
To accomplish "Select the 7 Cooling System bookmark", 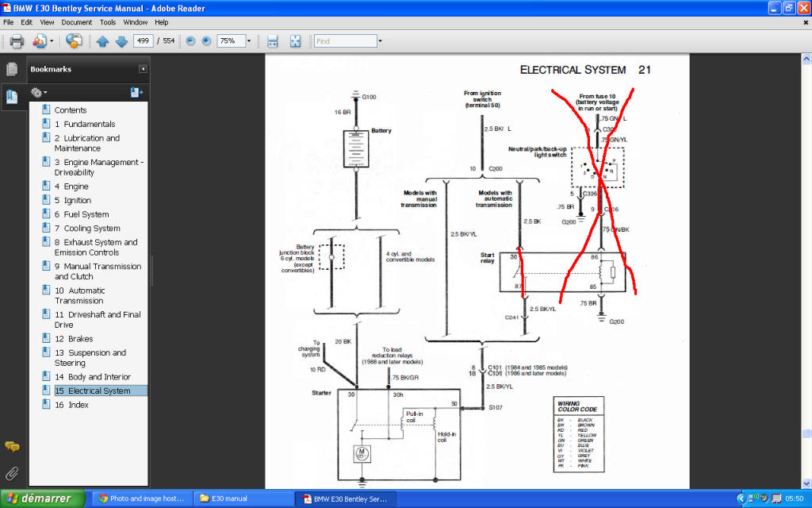I will [x=87, y=228].
